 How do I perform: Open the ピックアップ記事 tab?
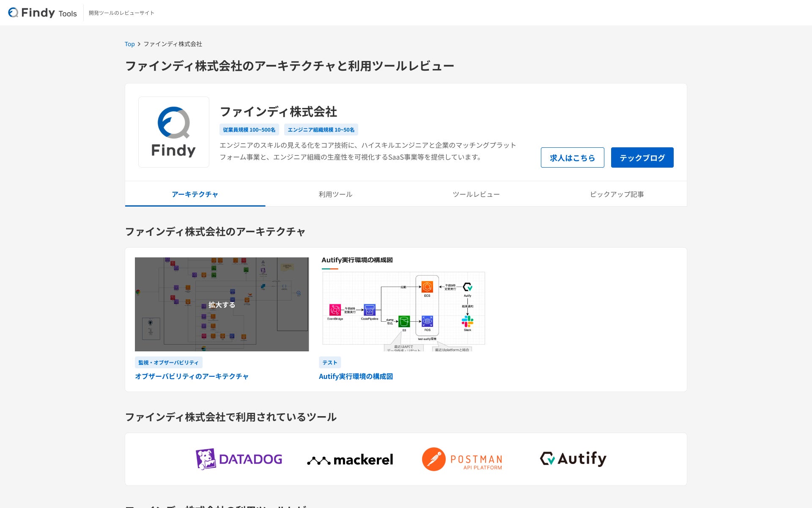coord(617,194)
